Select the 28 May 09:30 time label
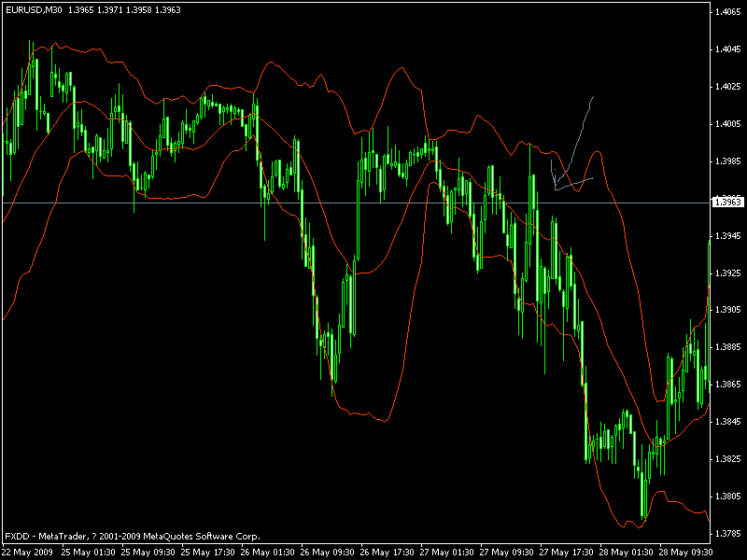 pos(686,553)
